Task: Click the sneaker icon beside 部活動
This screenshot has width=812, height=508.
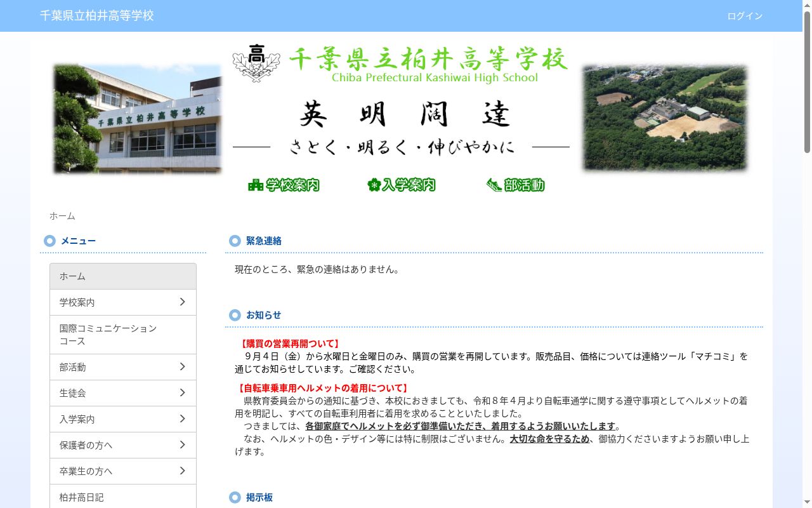Action: click(x=494, y=185)
